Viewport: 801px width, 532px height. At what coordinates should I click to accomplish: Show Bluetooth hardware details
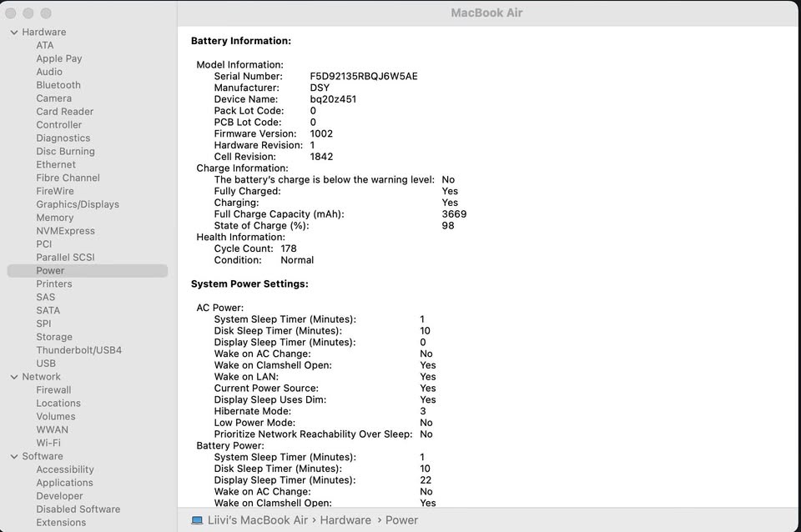point(58,85)
